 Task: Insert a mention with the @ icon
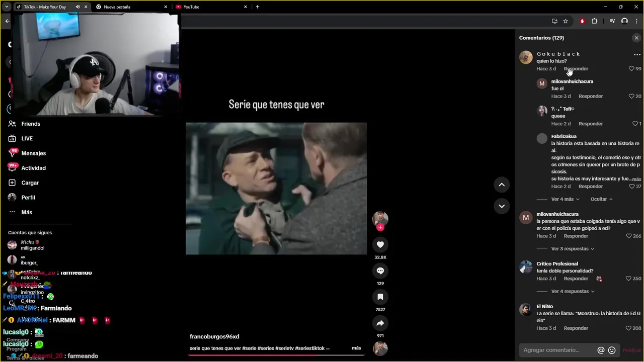[601, 350]
